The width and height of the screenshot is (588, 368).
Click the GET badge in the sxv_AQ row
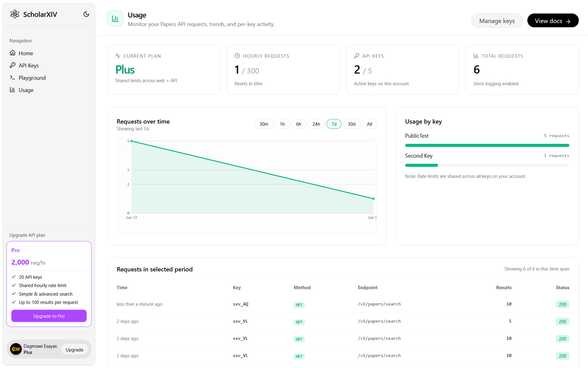pos(299,305)
